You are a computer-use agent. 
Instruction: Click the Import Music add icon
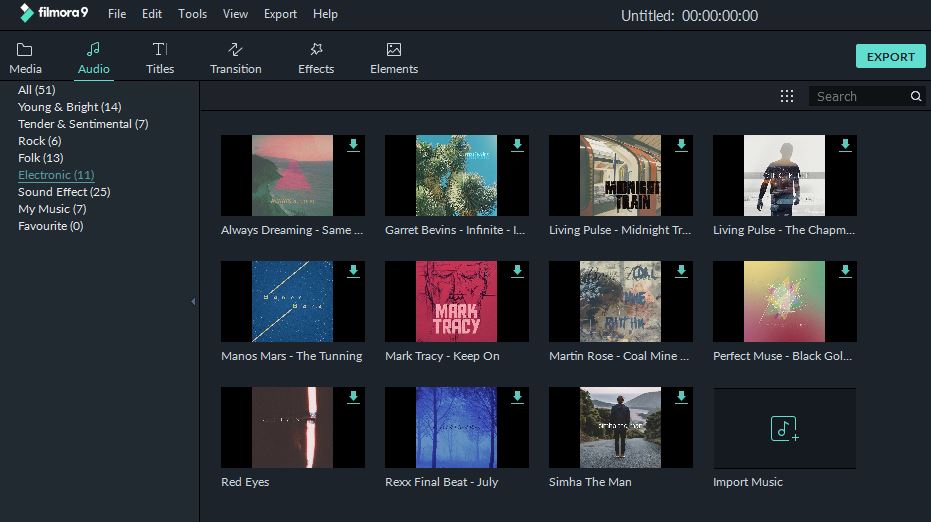click(784, 428)
